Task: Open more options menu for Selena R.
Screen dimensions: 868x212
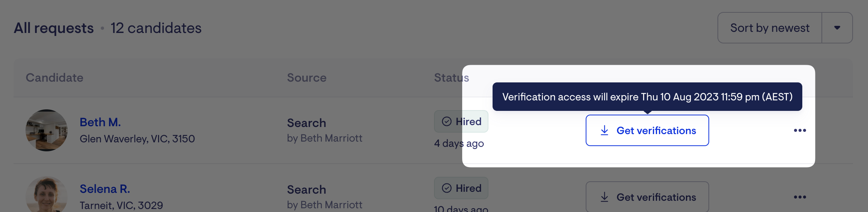Action: point(800,197)
